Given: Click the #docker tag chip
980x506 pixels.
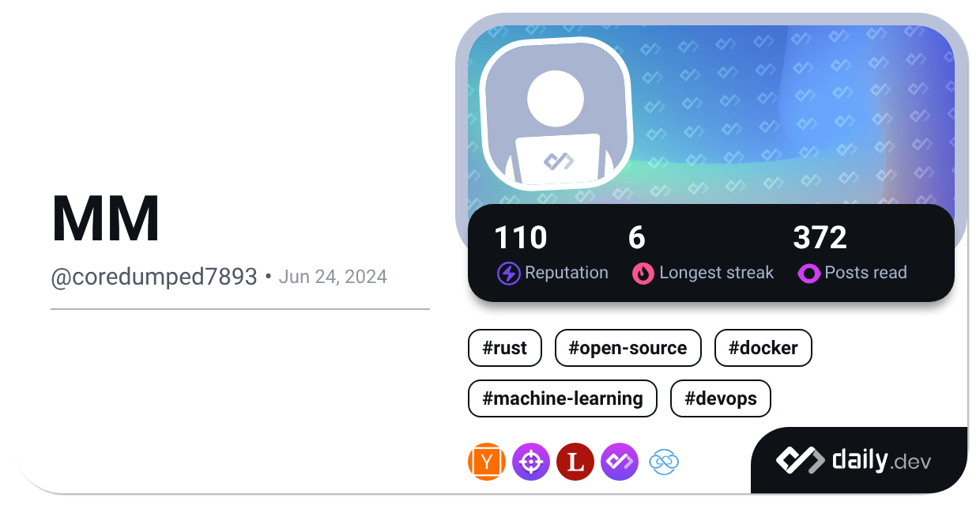Looking at the screenshot, I should [x=763, y=348].
